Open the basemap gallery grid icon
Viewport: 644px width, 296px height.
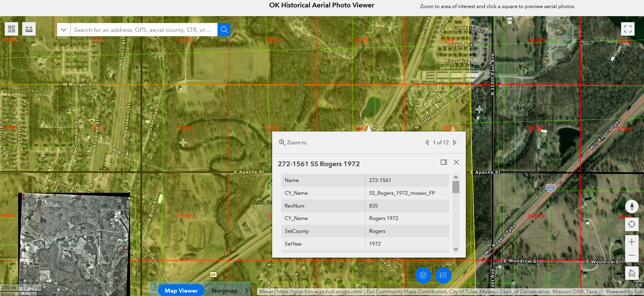11,29
